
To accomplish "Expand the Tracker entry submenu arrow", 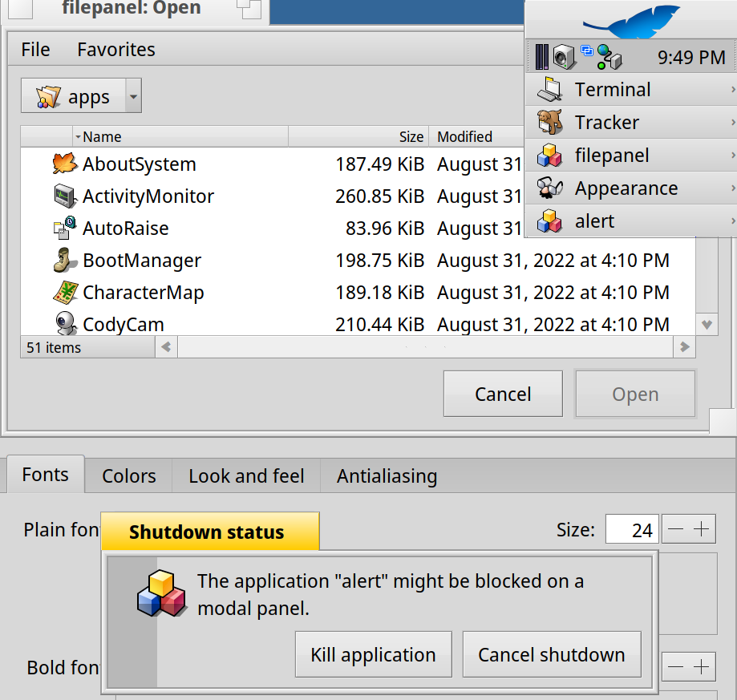I will click(x=733, y=122).
